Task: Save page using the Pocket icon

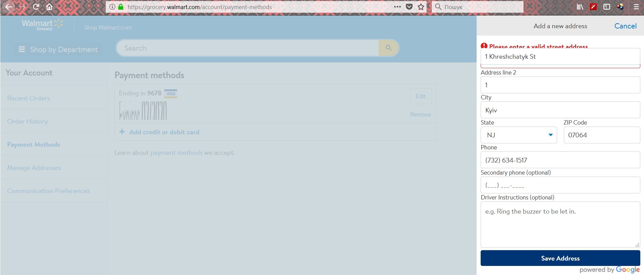Action: (x=409, y=7)
